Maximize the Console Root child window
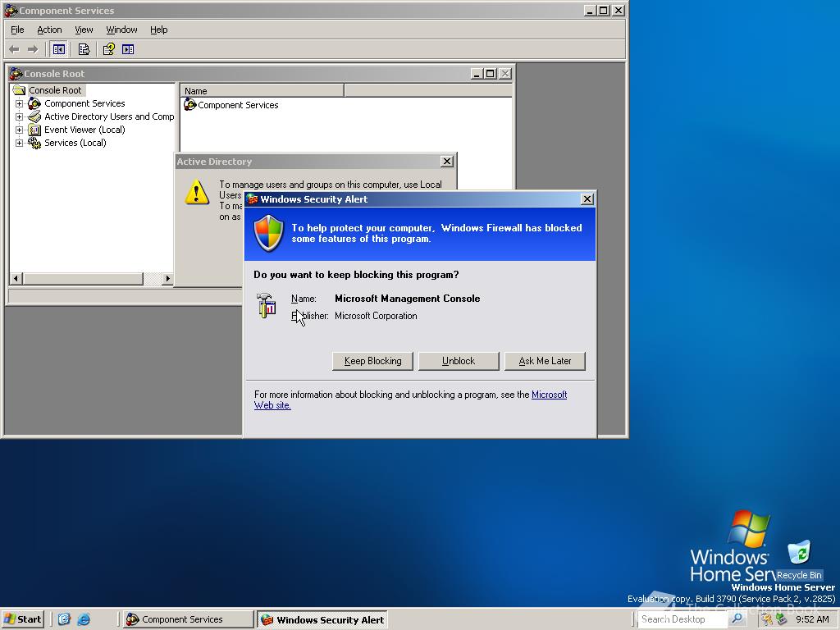The height and width of the screenshot is (630, 840). (x=491, y=74)
